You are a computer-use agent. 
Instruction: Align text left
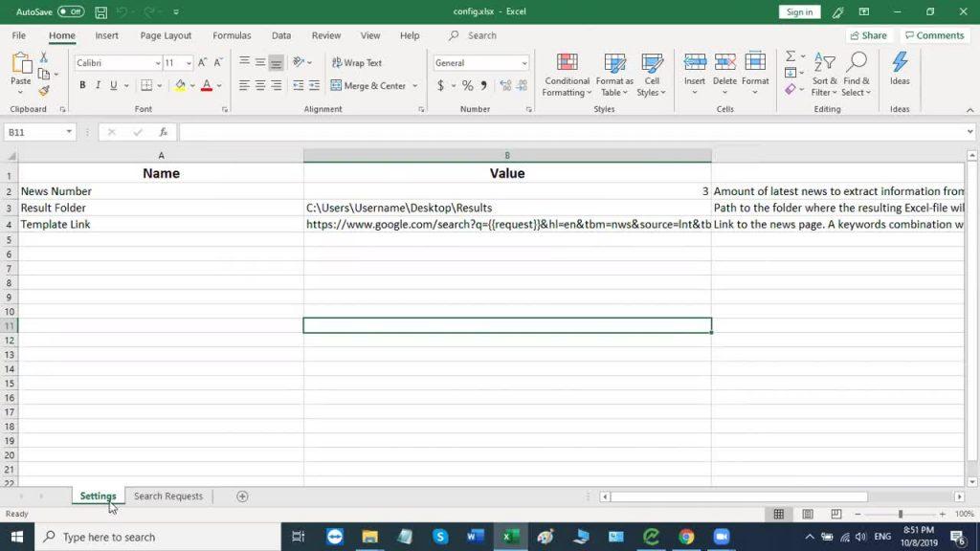coord(244,85)
